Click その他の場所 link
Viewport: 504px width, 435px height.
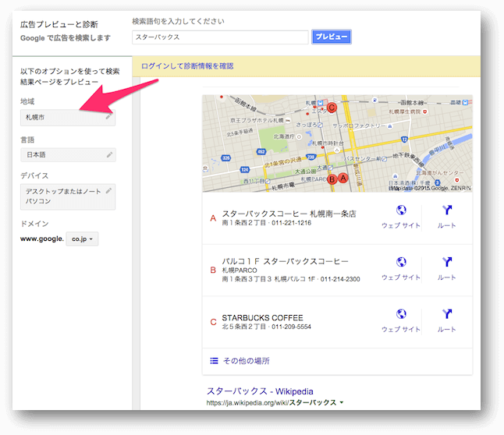[247, 361]
